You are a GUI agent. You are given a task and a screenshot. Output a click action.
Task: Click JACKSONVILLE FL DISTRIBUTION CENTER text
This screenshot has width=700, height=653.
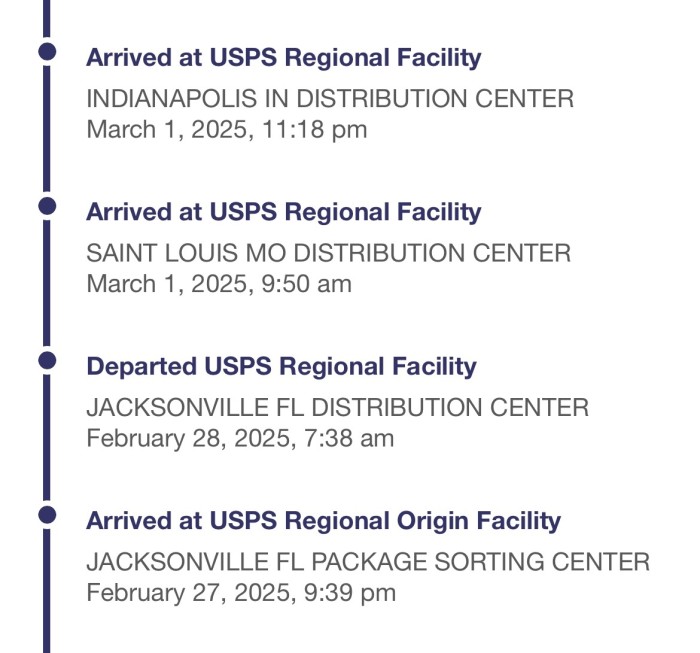point(338,408)
